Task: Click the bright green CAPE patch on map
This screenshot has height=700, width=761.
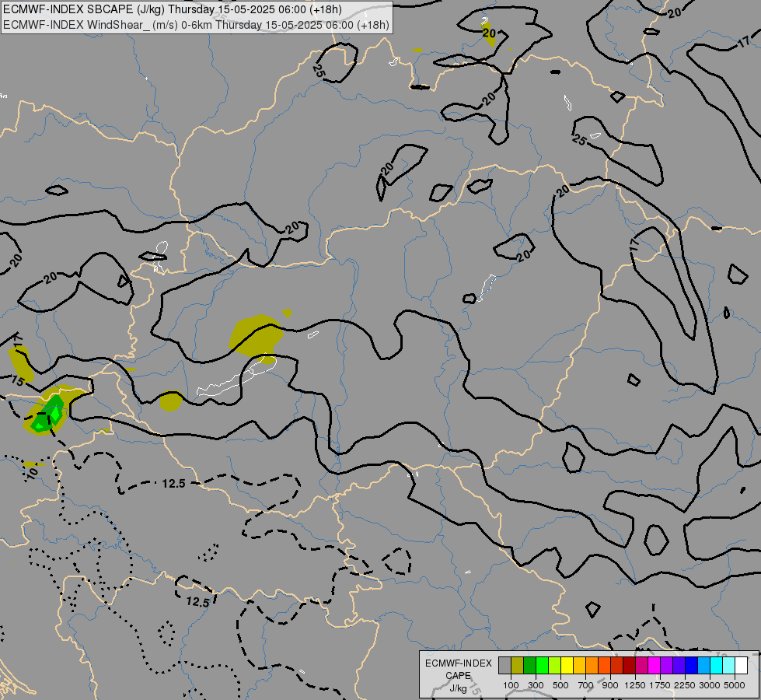Action: click(x=56, y=413)
